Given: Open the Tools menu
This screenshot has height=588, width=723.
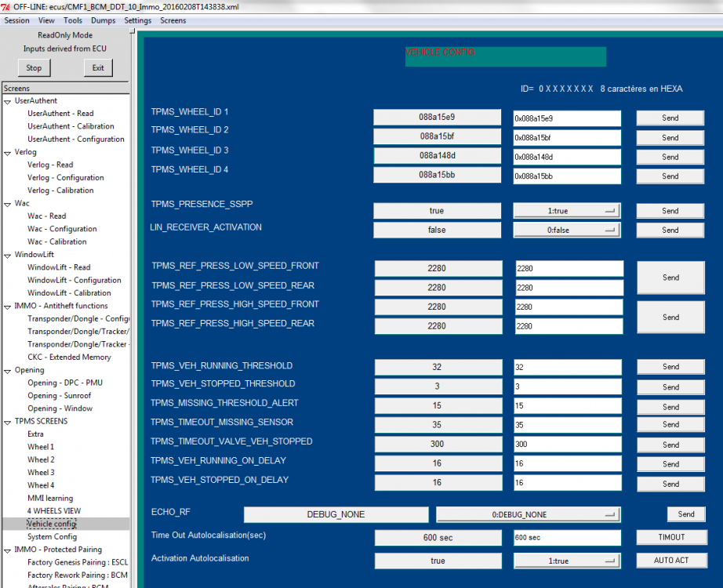Looking at the screenshot, I should (73, 20).
